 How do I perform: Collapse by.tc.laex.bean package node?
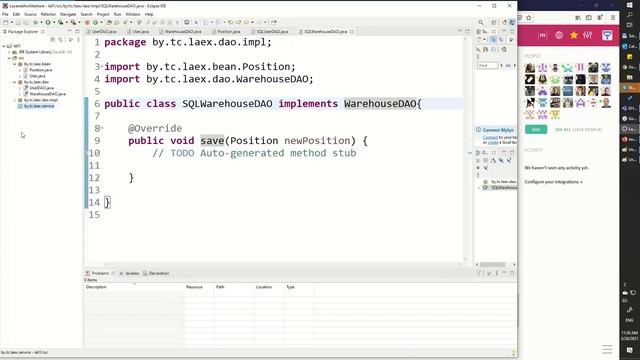15,64
